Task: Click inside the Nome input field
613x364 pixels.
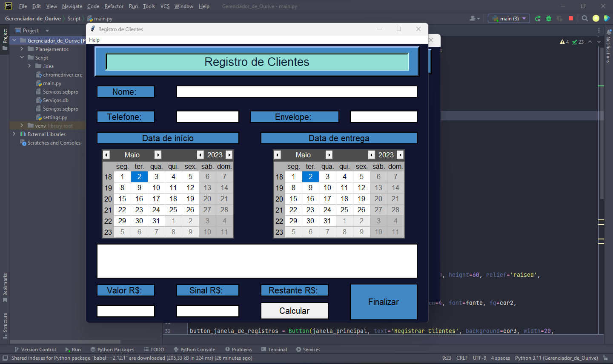Action: [x=297, y=91]
